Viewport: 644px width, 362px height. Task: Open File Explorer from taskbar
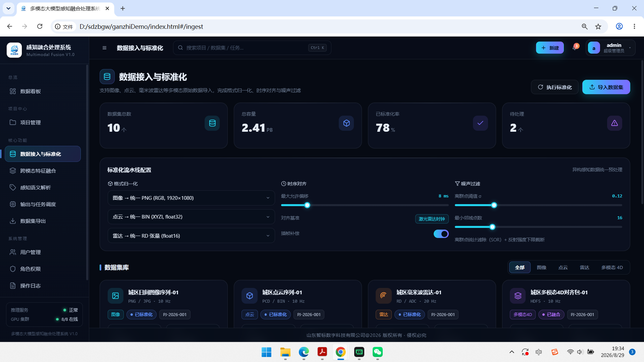tap(285, 352)
